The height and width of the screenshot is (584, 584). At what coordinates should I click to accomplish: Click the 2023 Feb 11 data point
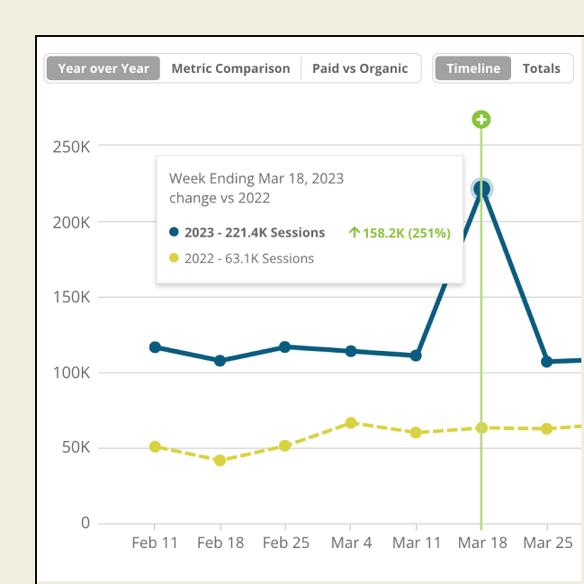pyautogui.click(x=155, y=347)
